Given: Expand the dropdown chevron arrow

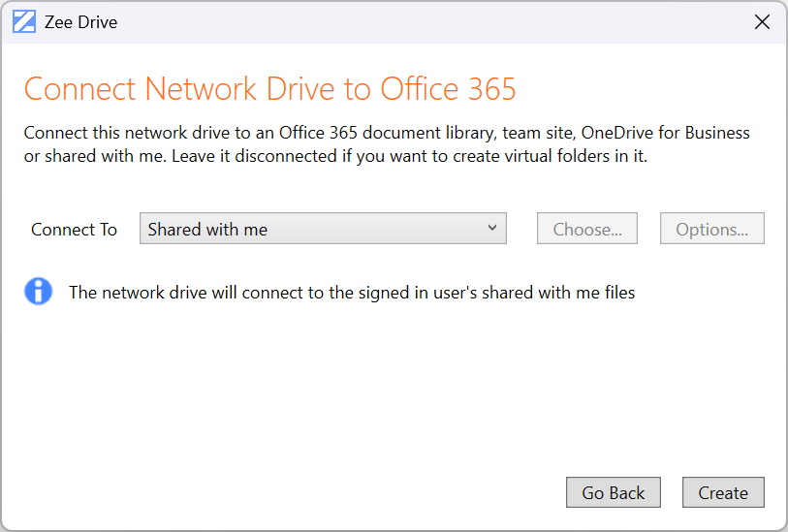Looking at the screenshot, I should point(492,229).
